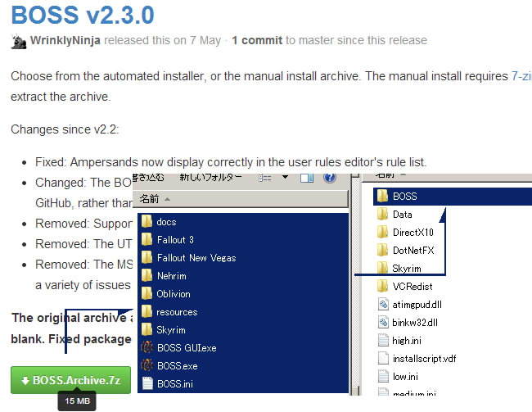Select the VCRedist folder icon
This screenshot has height=412, width=532.
tap(383, 286)
